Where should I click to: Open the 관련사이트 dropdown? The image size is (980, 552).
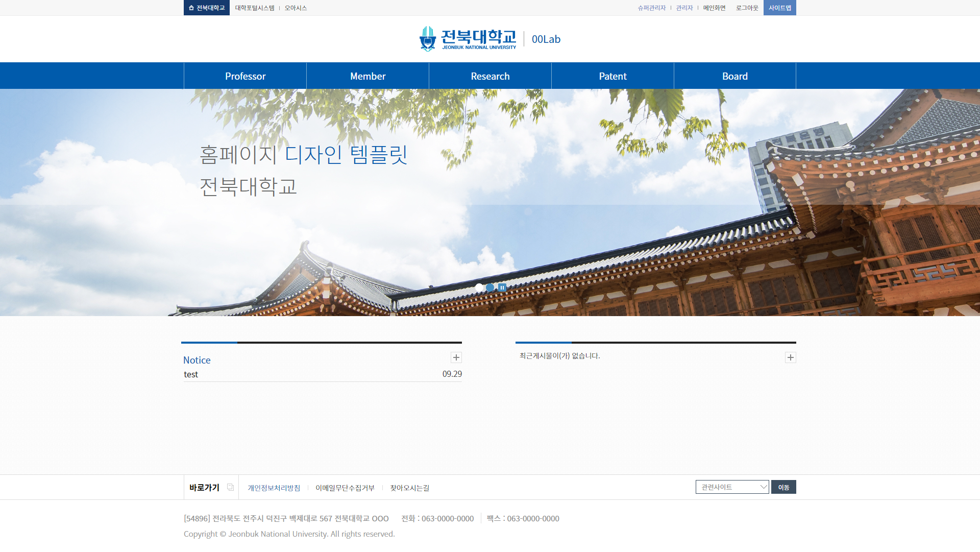732,487
